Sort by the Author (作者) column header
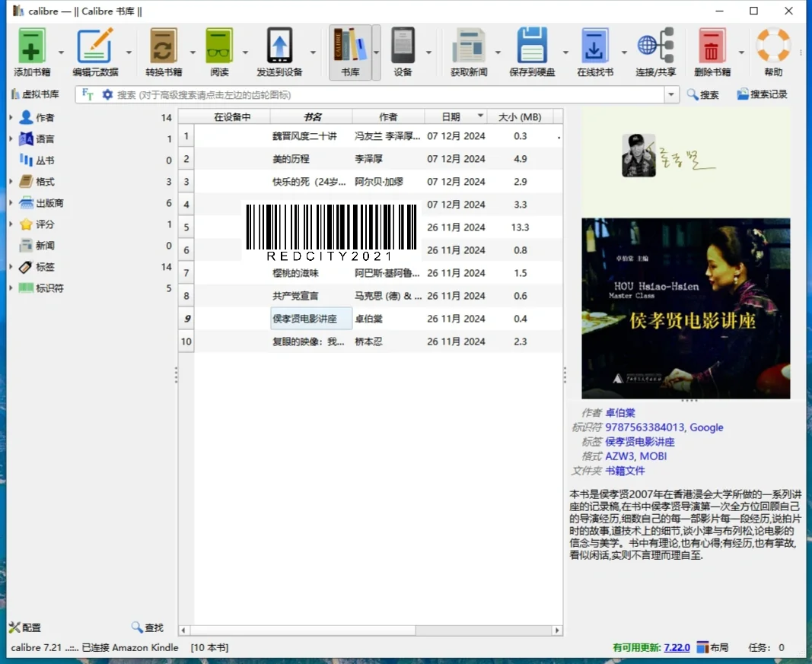Image resolution: width=812 pixels, height=664 pixels. (388, 117)
